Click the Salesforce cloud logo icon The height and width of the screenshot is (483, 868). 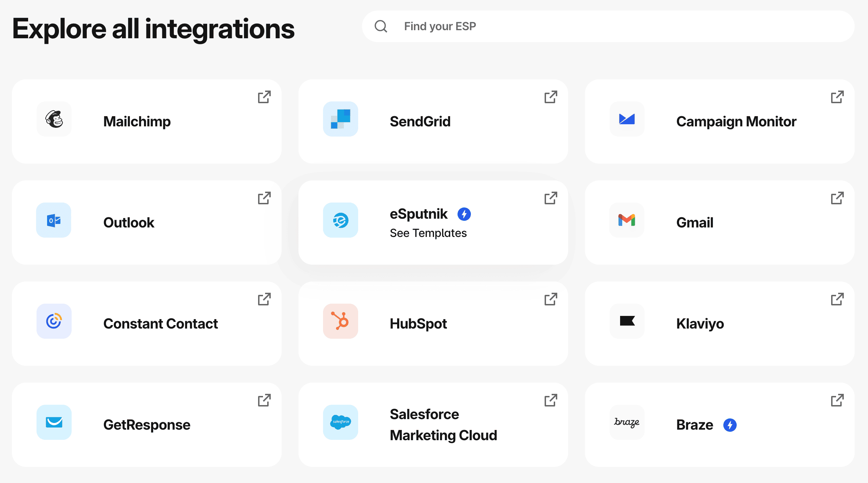point(340,423)
